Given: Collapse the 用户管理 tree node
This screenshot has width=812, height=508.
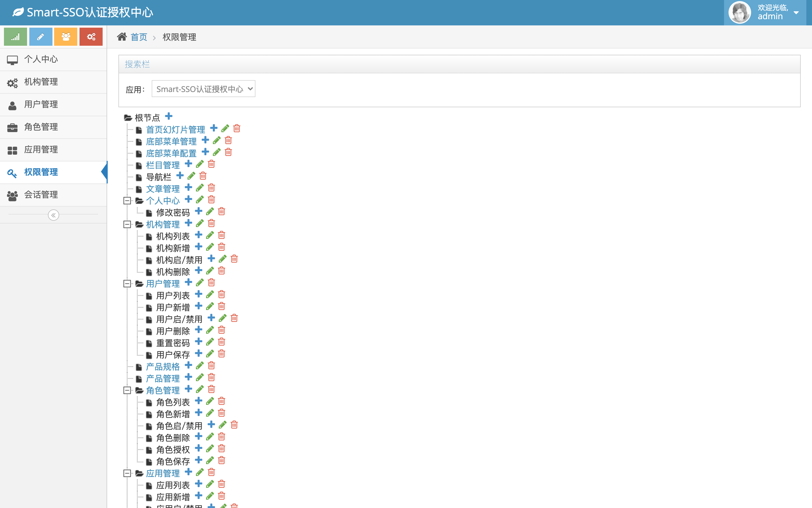Looking at the screenshot, I should [x=127, y=284].
